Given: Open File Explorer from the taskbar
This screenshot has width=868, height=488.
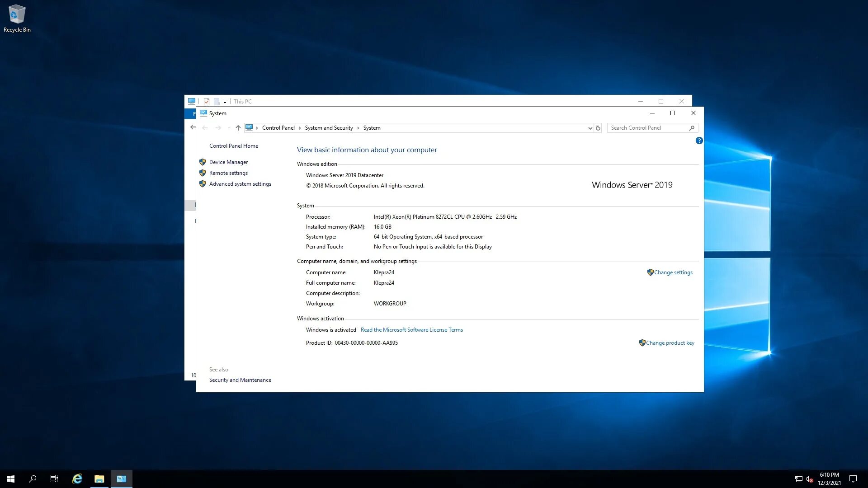Looking at the screenshot, I should pyautogui.click(x=99, y=479).
